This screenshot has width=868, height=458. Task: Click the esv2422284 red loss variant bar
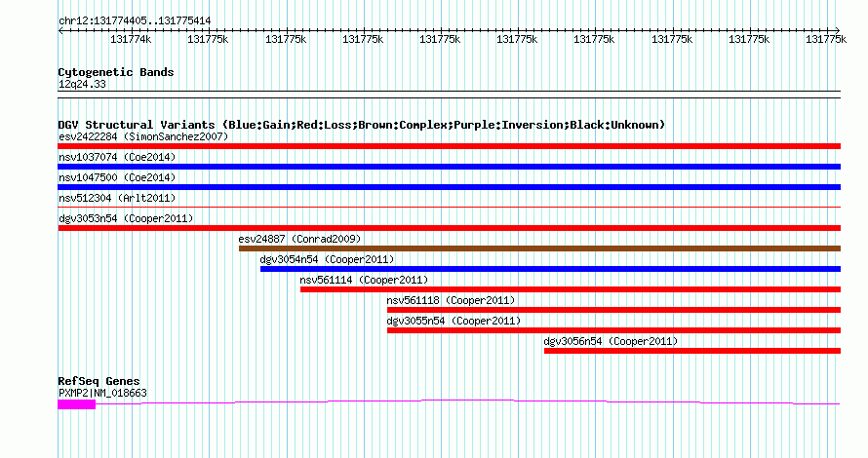click(449, 146)
